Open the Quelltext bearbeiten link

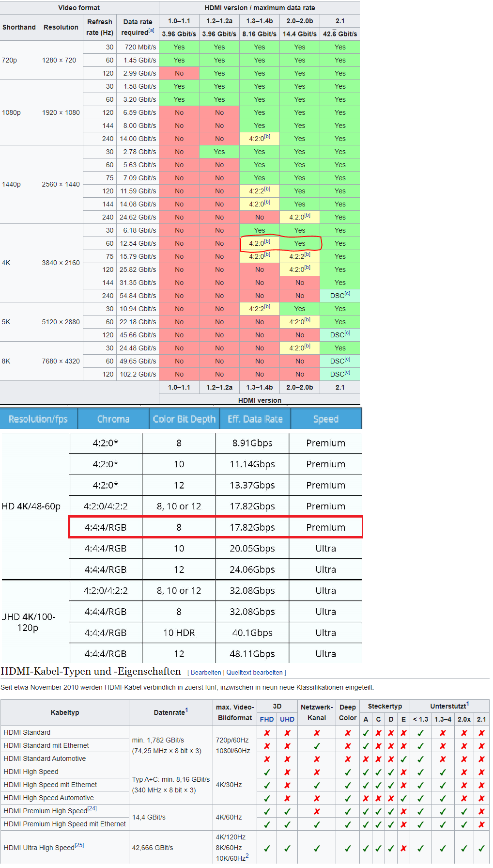[x=254, y=673]
